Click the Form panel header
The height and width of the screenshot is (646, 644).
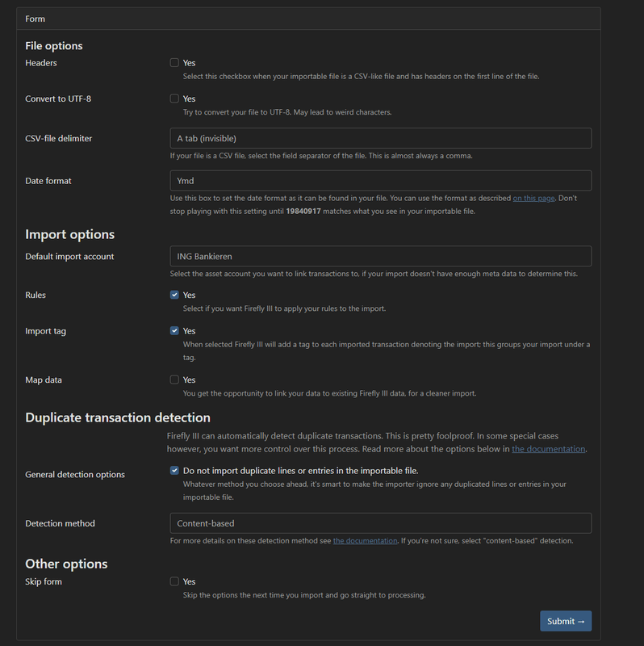click(308, 18)
